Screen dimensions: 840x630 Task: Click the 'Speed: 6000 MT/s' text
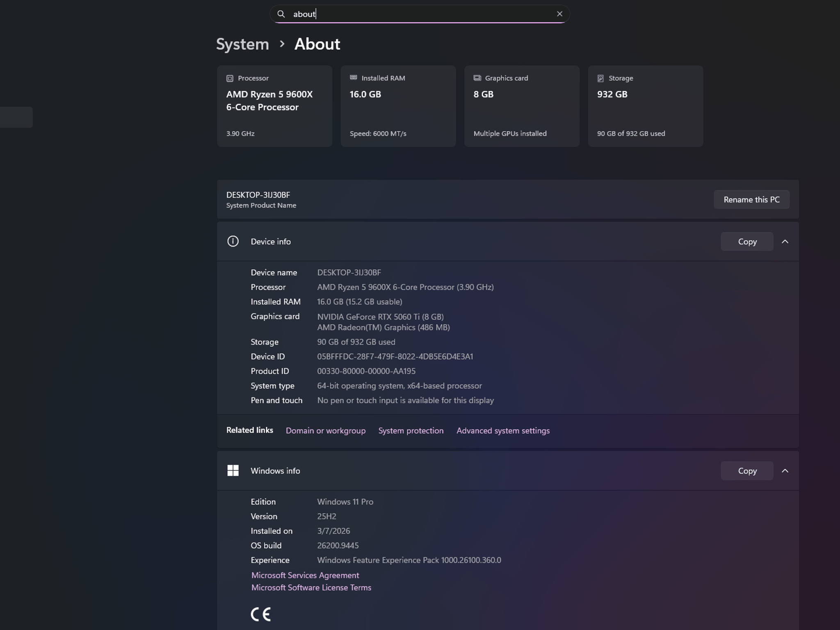pyautogui.click(x=378, y=134)
